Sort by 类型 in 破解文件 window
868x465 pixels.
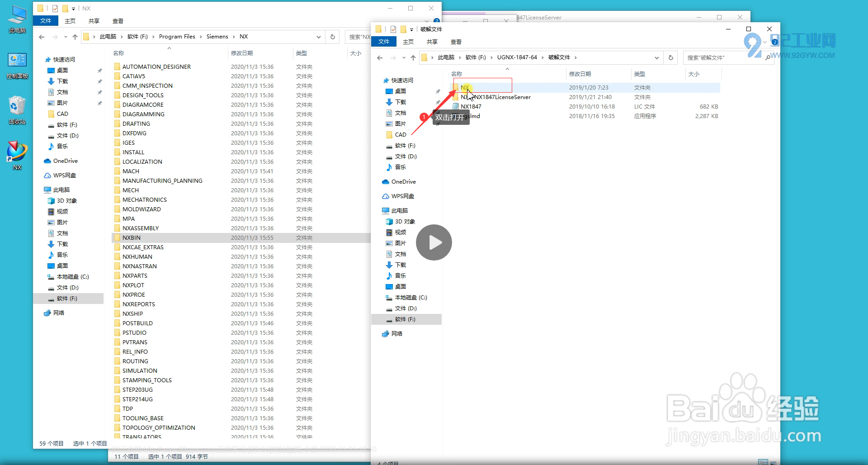coord(640,74)
